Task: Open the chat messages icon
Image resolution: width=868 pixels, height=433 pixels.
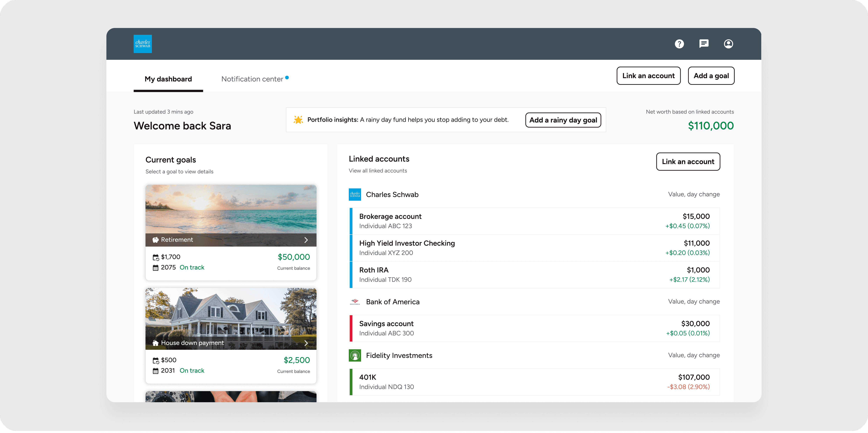Action: click(703, 44)
